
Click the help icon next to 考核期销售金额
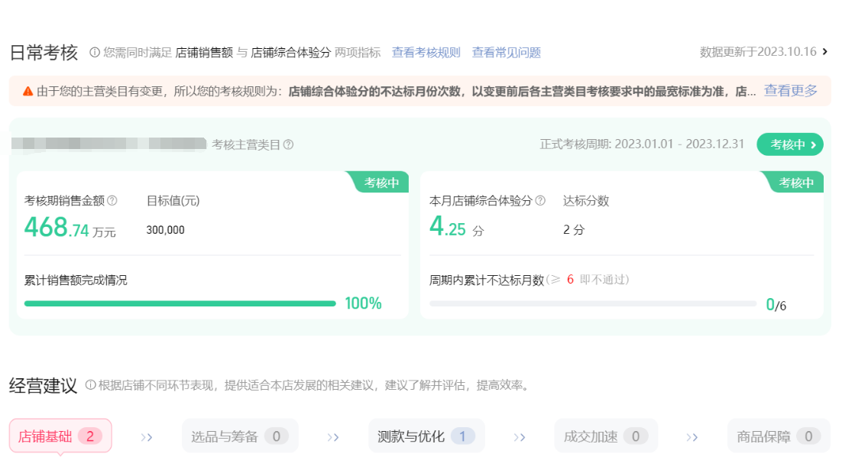[112, 201]
